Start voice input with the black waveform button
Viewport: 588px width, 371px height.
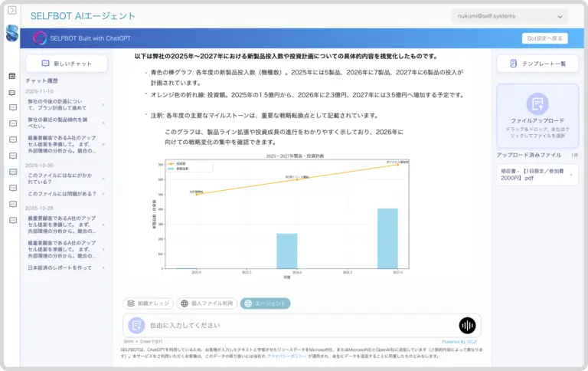click(x=467, y=326)
